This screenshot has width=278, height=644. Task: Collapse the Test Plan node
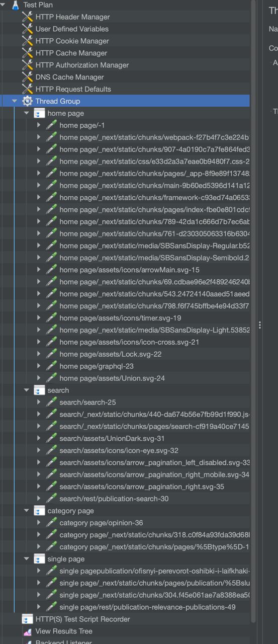[3, 5]
